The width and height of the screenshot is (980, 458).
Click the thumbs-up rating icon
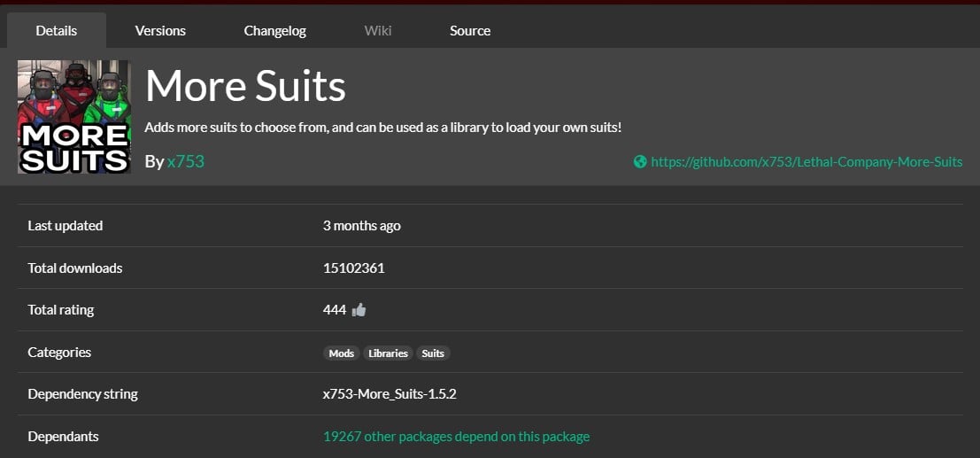click(359, 310)
